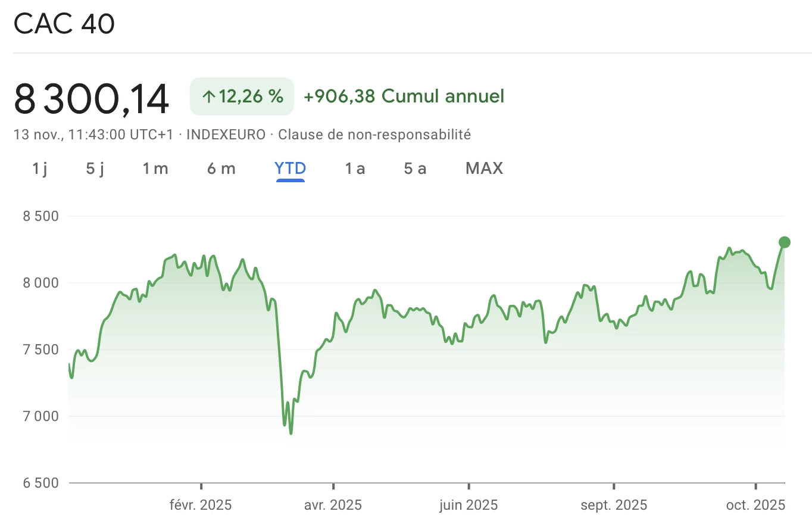Open the "1 m" one-month view
Screen dimensions: 812x530
click(x=155, y=169)
